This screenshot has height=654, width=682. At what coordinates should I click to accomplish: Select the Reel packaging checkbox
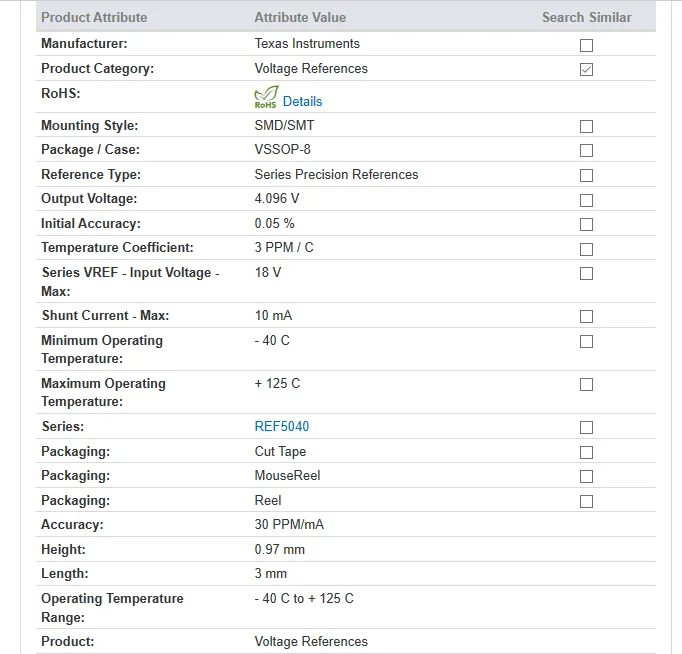pyautogui.click(x=586, y=501)
